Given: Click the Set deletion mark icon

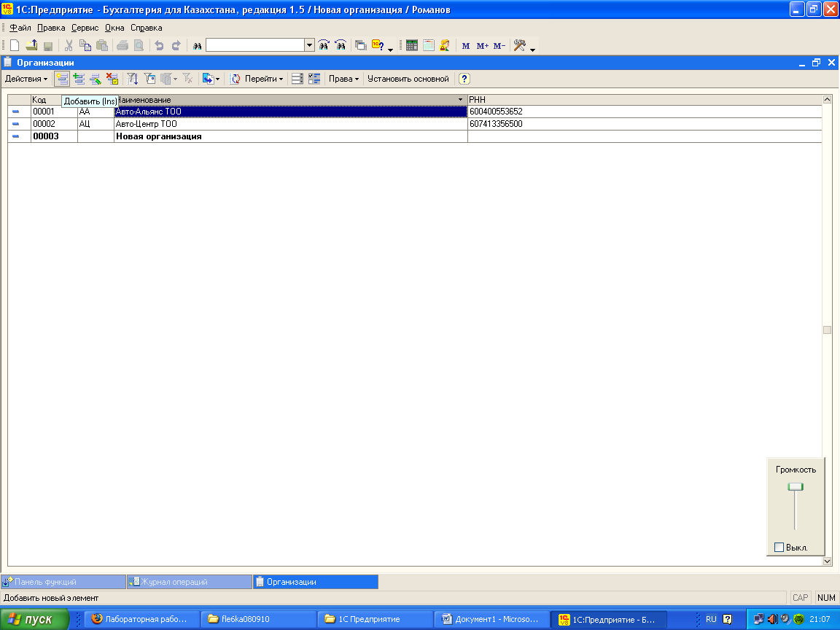Looking at the screenshot, I should 112,79.
